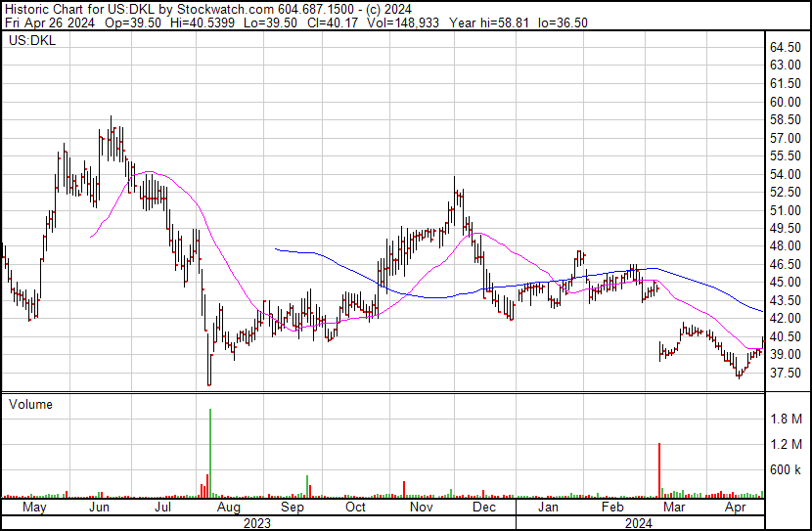This screenshot has width=812, height=531.
Task: Click the 49.50 price axis label
Action: pos(786,228)
